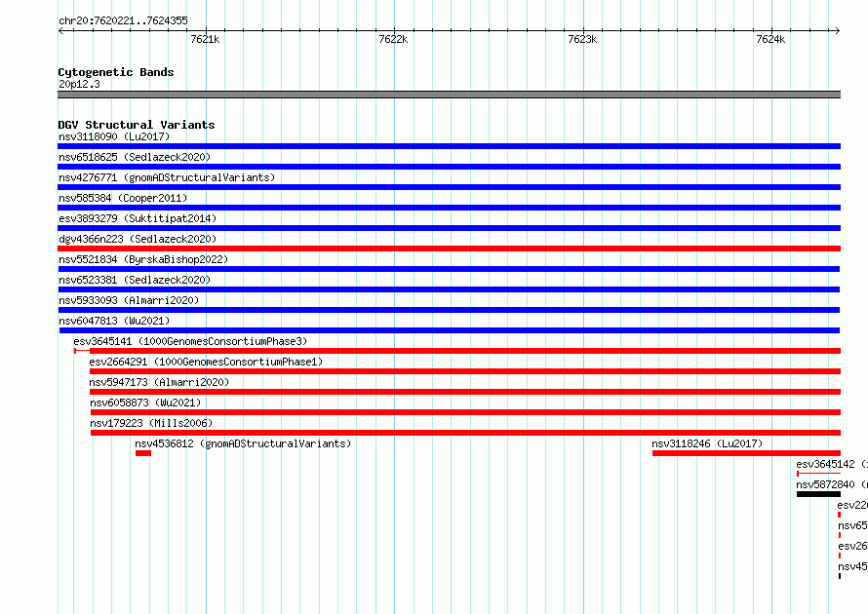868x614 pixels.
Task: Click the 7622k ruler mark
Action: pos(393,39)
